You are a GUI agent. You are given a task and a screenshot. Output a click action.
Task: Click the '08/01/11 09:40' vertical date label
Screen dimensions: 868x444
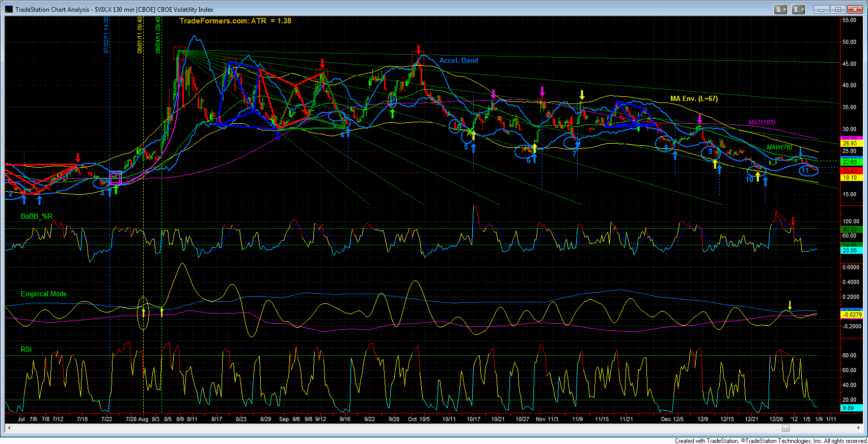pyautogui.click(x=140, y=35)
